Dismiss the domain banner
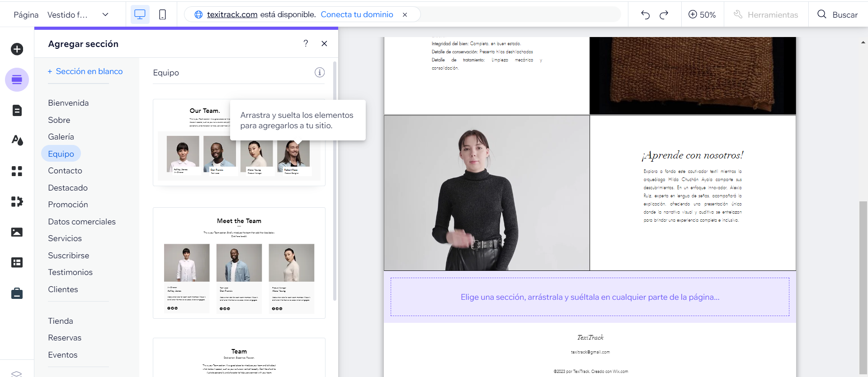Viewport: 868px width, 377px height. click(x=405, y=14)
